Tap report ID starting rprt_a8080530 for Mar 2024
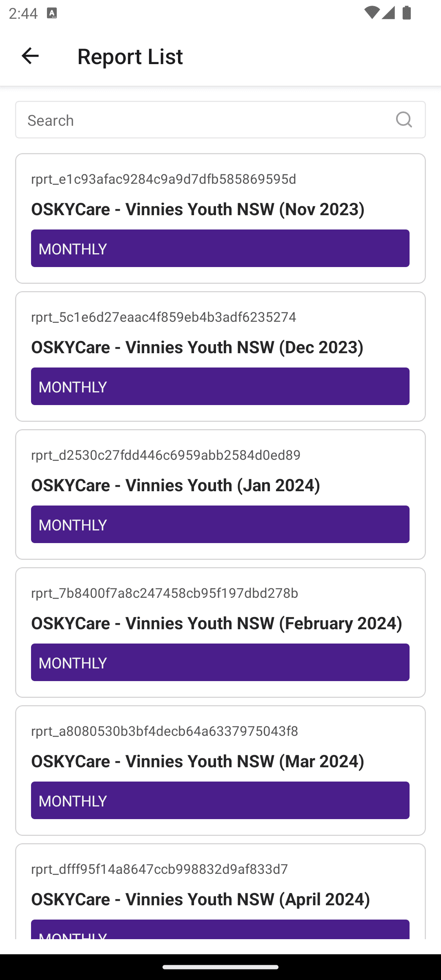441x980 pixels. (x=165, y=732)
